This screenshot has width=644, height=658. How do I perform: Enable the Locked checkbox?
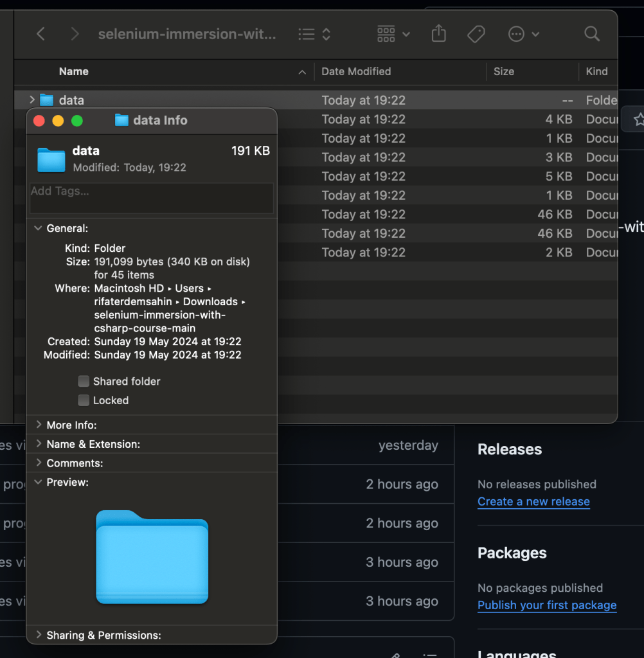pyautogui.click(x=84, y=400)
